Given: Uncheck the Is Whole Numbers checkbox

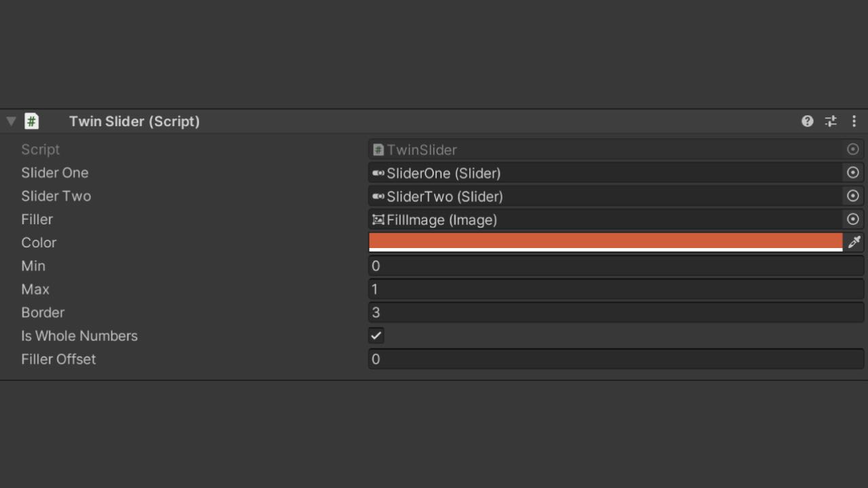Looking at the screenshot, I should (x=376, y=335).
